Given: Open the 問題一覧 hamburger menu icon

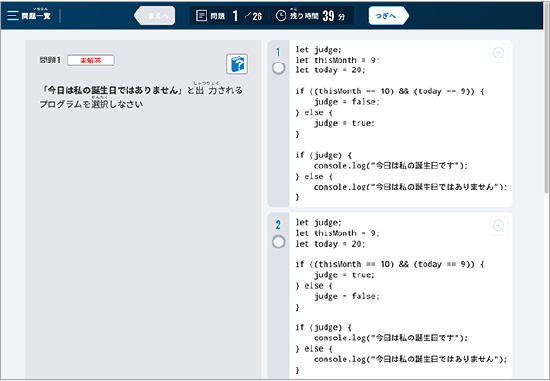Looking at the screenshot, I should click(x=13, y=16).
